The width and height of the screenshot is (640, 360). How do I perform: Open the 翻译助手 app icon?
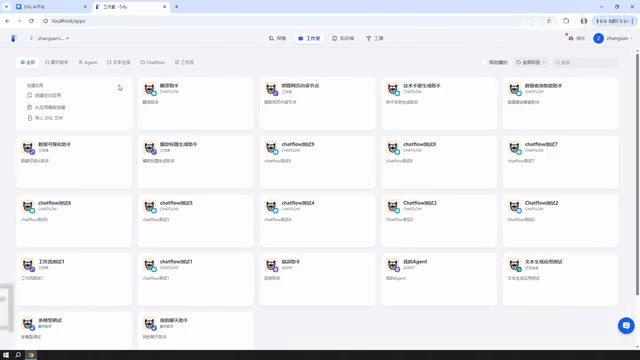coord(150,89)
